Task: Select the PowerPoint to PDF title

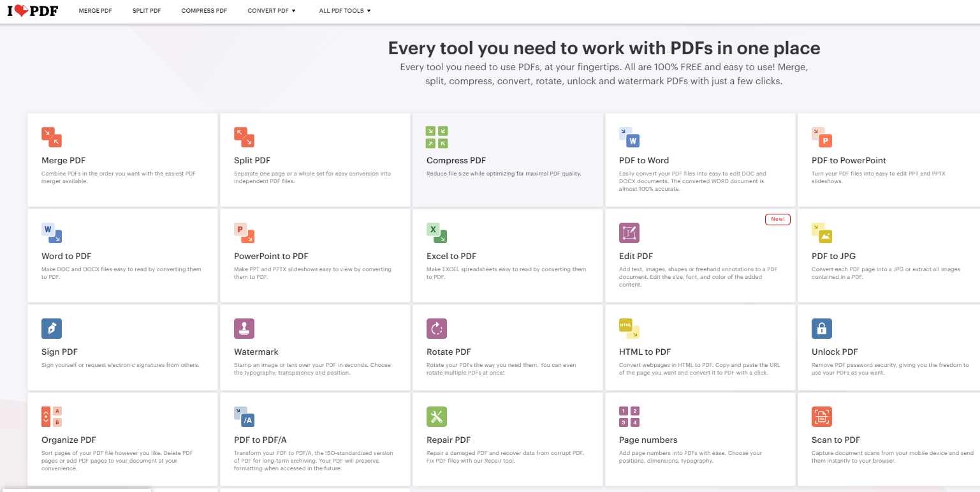Action: (x=271, y=257)
